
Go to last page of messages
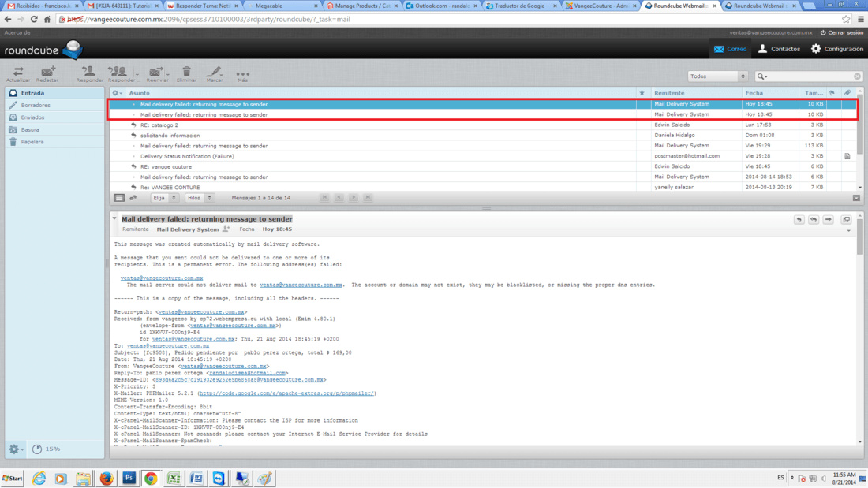[368, 198]
